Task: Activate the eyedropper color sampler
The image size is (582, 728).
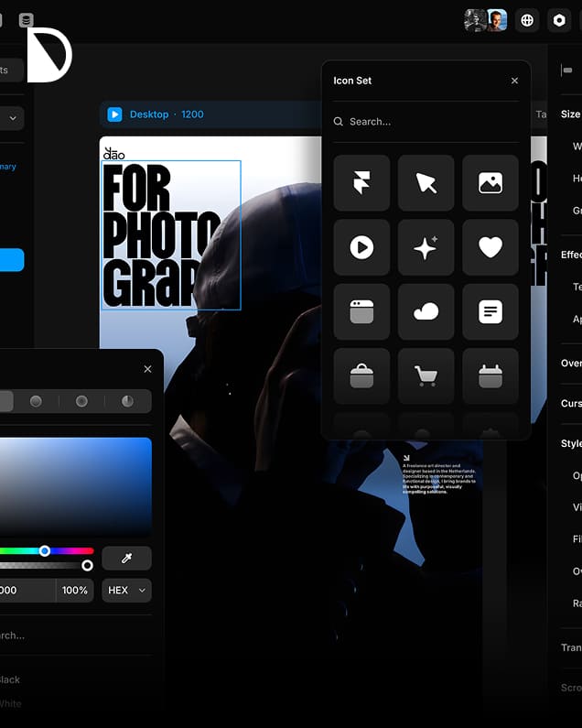Action: [x=126, y=558]
